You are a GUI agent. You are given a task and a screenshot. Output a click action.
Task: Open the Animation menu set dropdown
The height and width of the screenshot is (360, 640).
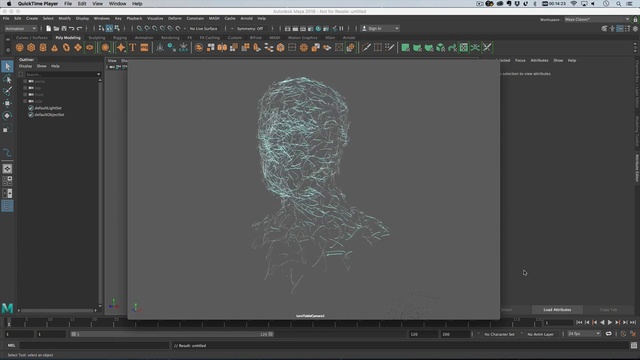click(x=20, y=29)
